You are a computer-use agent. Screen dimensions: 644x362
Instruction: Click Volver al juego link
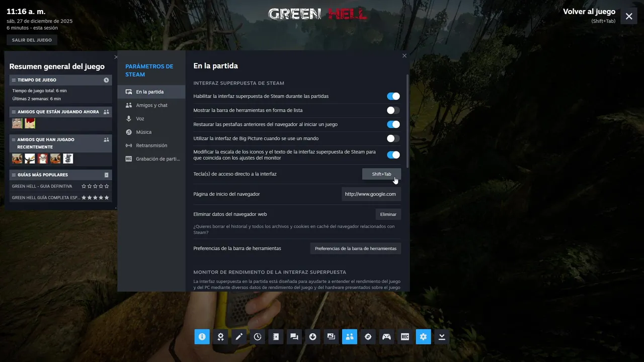tap(589, 12)
